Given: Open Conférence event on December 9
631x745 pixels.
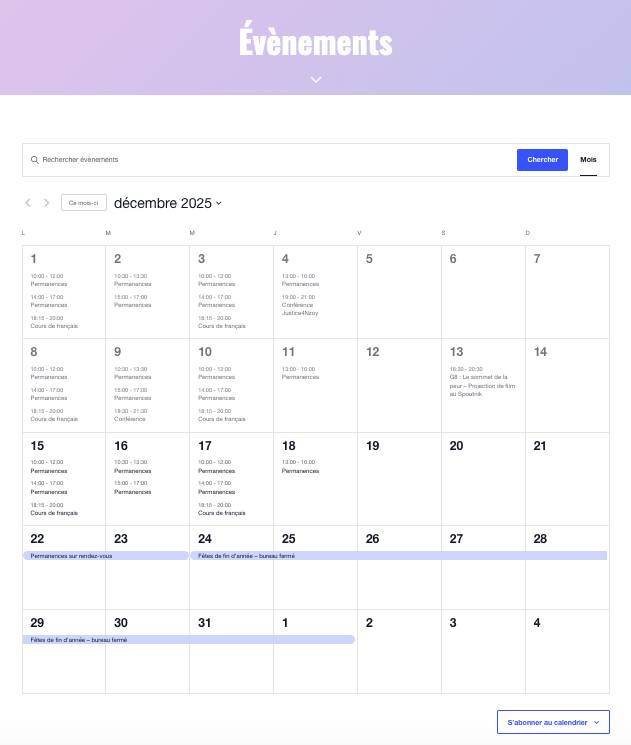Looking at the screenshot, I should 130,419.
